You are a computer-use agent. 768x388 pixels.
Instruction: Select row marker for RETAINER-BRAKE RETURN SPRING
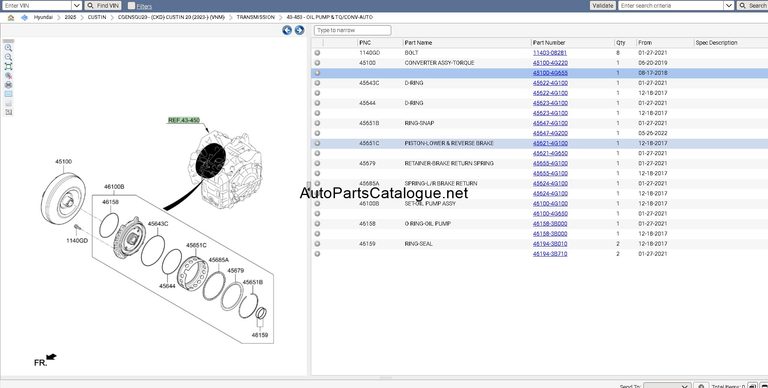[x=317, y=163]
